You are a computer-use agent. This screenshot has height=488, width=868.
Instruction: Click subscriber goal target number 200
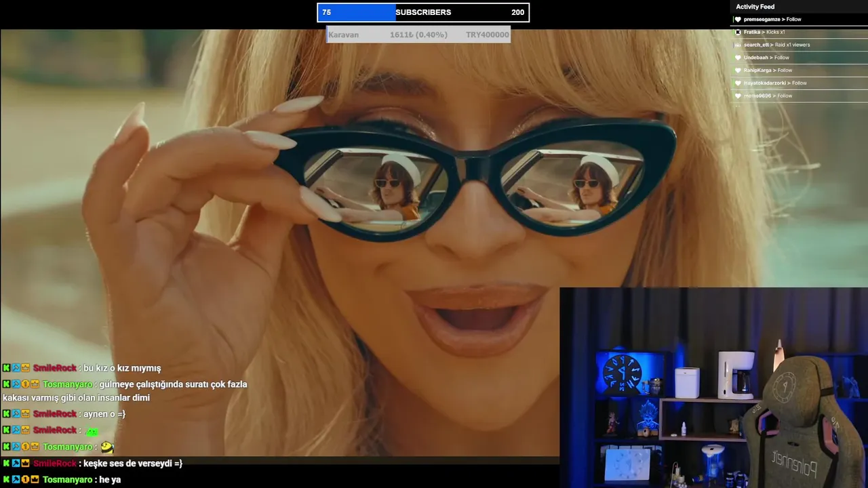pyautogui.click(x=517, y=12)
